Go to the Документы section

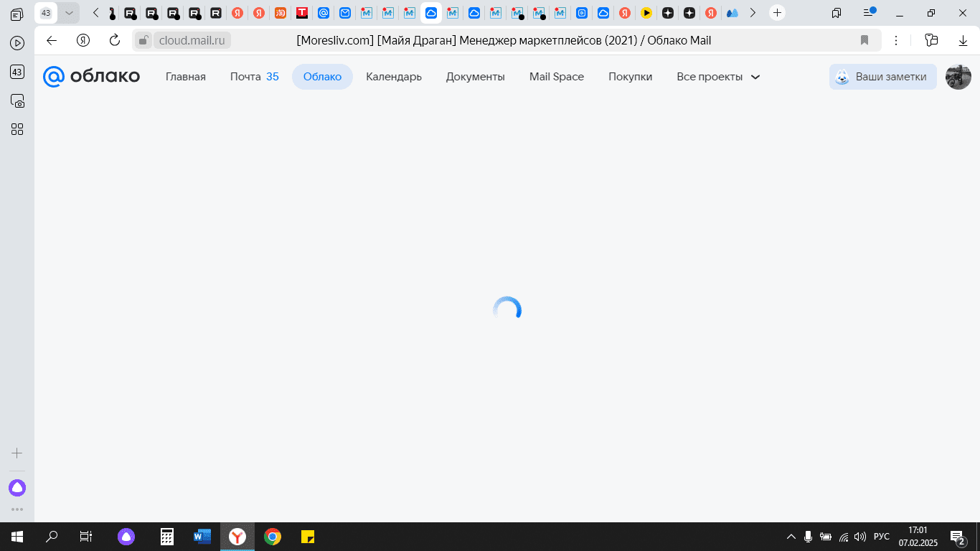tap(475, 77)
